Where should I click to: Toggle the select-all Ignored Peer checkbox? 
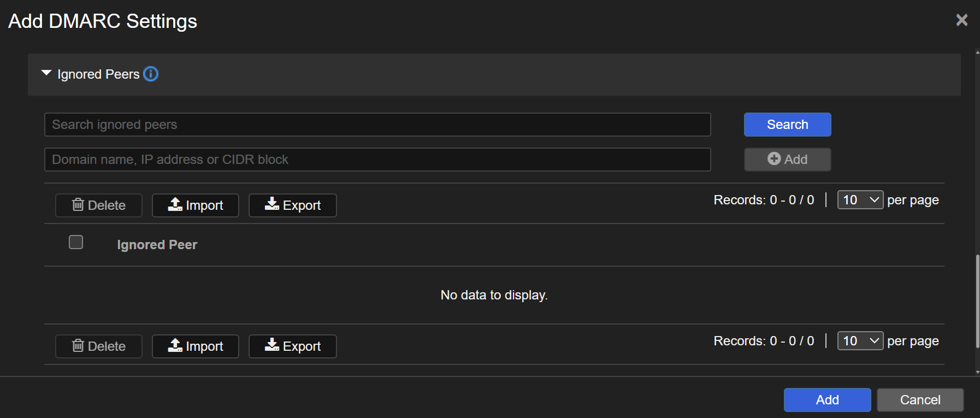(x=76, y=242)
